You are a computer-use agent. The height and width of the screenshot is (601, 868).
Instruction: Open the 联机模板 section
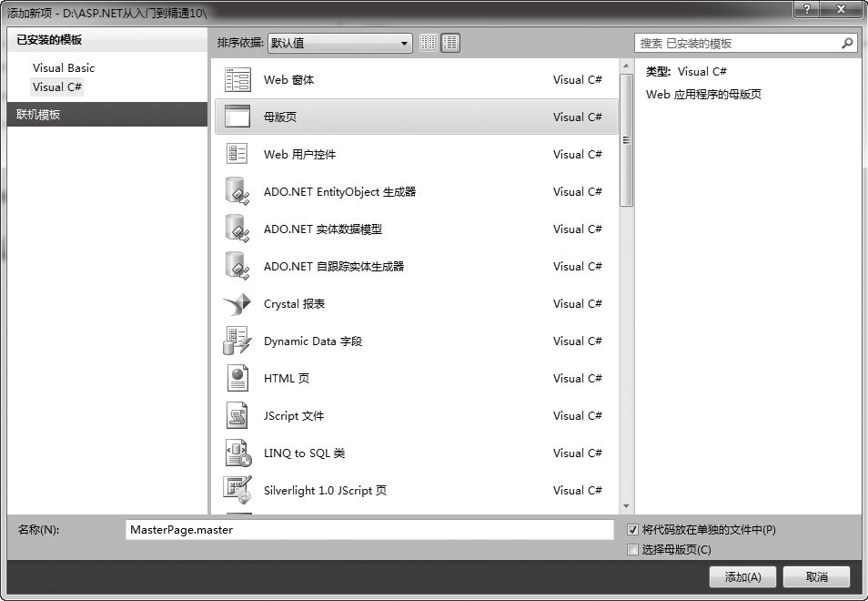tap(107, 114)
